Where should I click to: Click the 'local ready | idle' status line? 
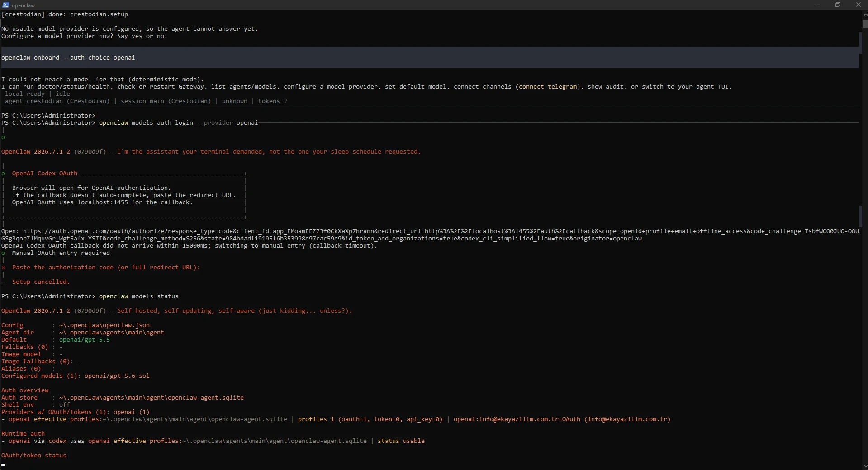[x=38, y=94]
